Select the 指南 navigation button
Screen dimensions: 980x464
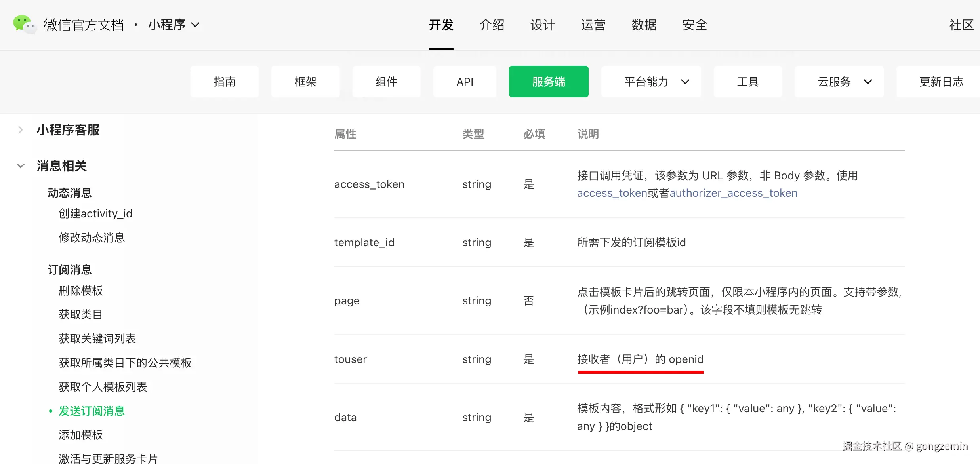pos(225,82)
